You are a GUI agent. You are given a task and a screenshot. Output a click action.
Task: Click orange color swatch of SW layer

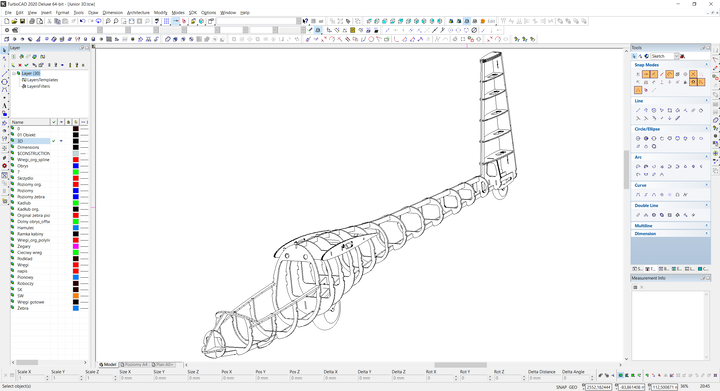point(76,296)
